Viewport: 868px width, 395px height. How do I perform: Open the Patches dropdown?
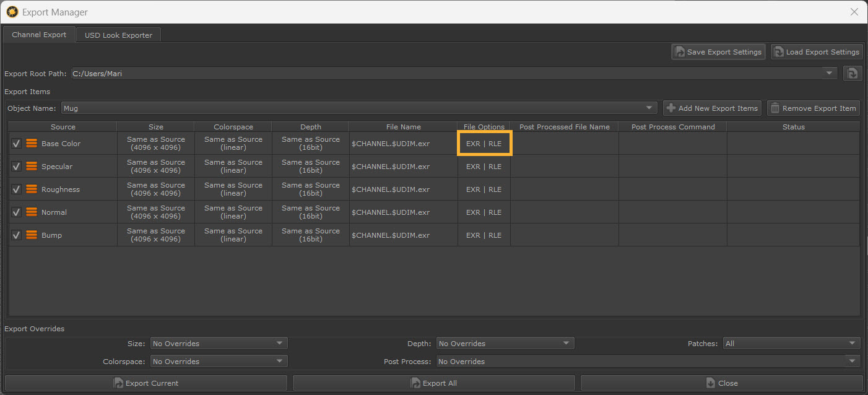tap(791, 343)
